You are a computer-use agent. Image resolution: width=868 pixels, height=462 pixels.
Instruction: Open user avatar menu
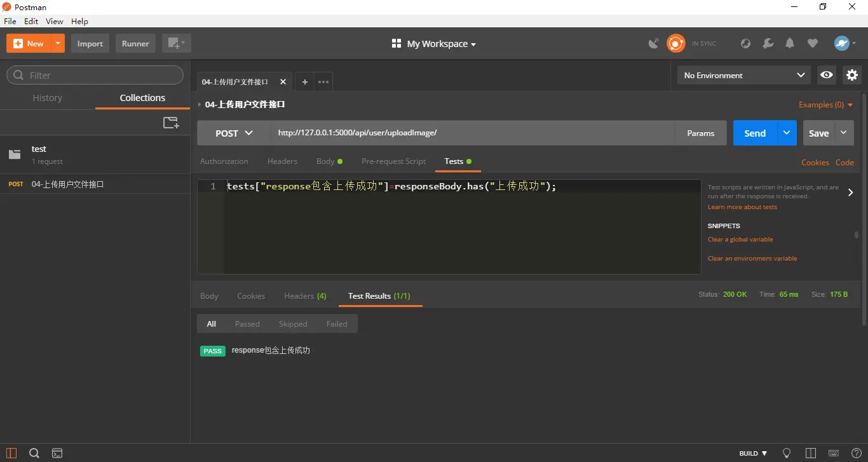coord(845,43)
